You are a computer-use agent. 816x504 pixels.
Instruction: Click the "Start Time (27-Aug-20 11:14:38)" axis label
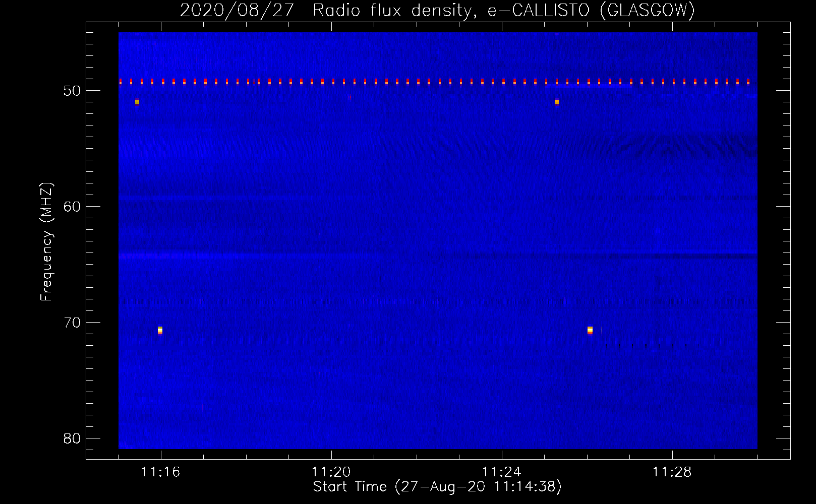coord(437,487)
